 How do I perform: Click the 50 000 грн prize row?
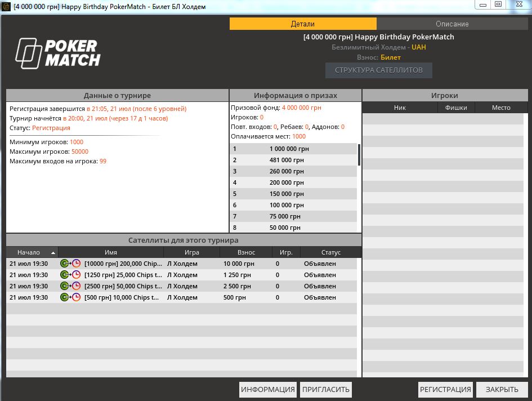coord(293,227)
